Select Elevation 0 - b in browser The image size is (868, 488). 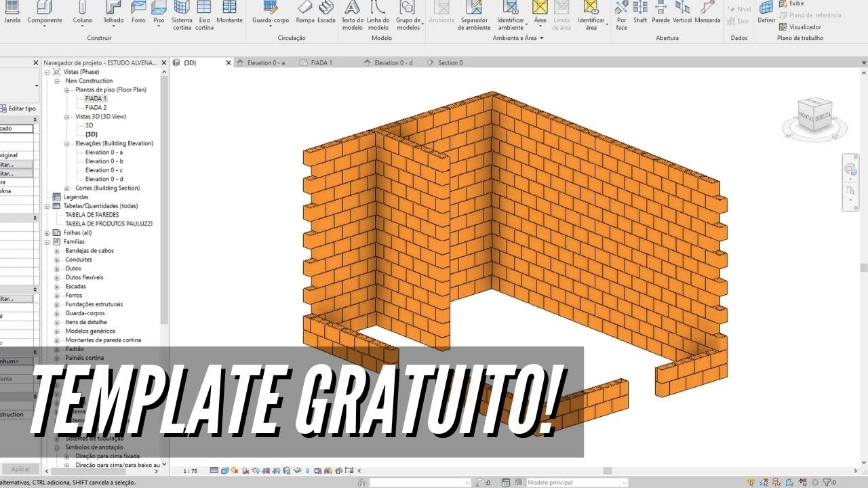click(104, 161)
